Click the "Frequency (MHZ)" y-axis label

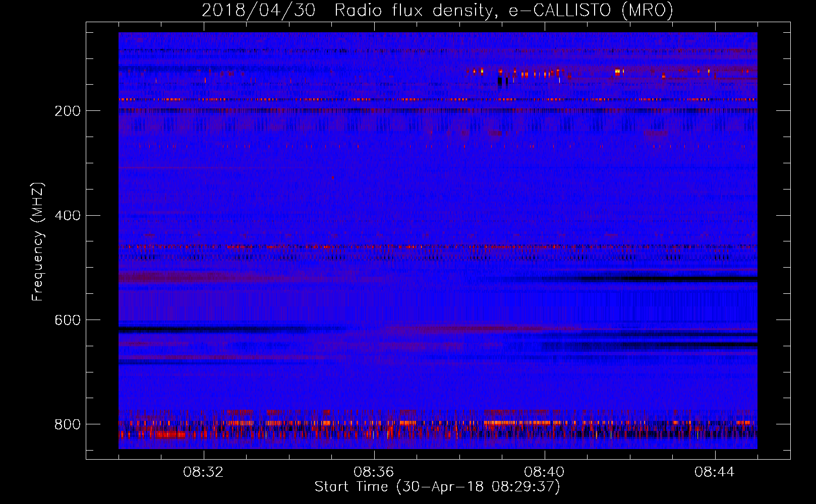click(38, 242)
